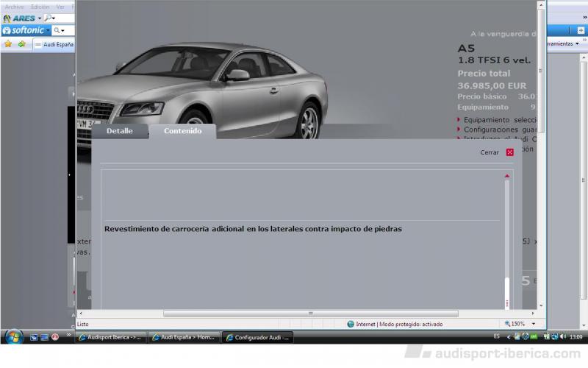Switch to Configurador Audi taskbar window
The image size is (588, 368).
[258, 337]
